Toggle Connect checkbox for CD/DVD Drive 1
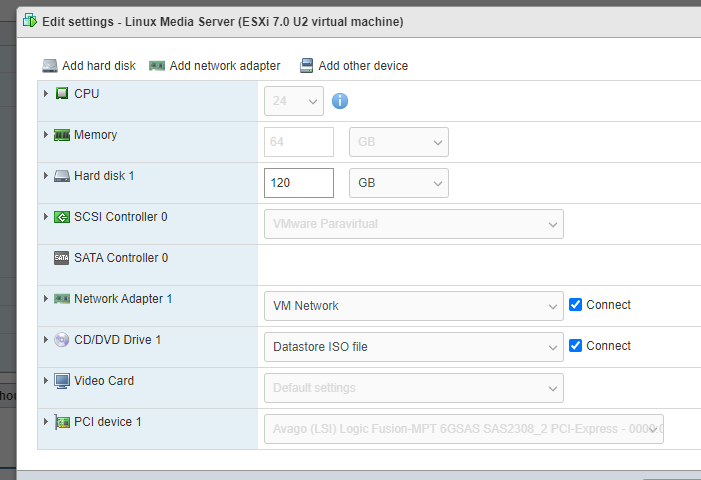Viewport: 701px width, 480px height. (575, 346)
